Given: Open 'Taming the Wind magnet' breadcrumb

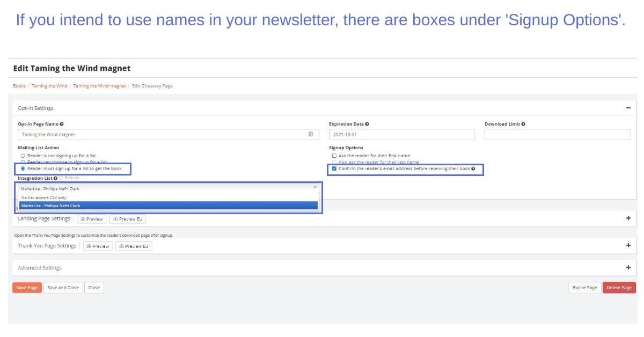Looking at the screenshot, I should pyautogui.click(x=99, y=86).
